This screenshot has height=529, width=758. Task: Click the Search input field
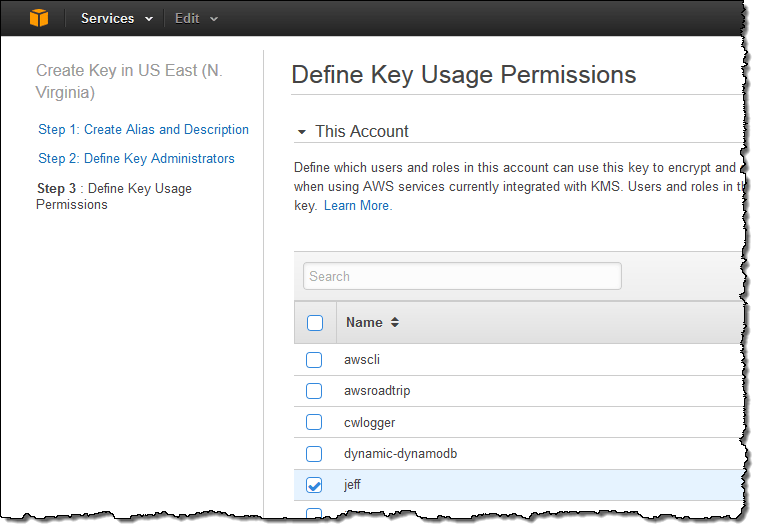pyautogui.click(x=462, y=276)
